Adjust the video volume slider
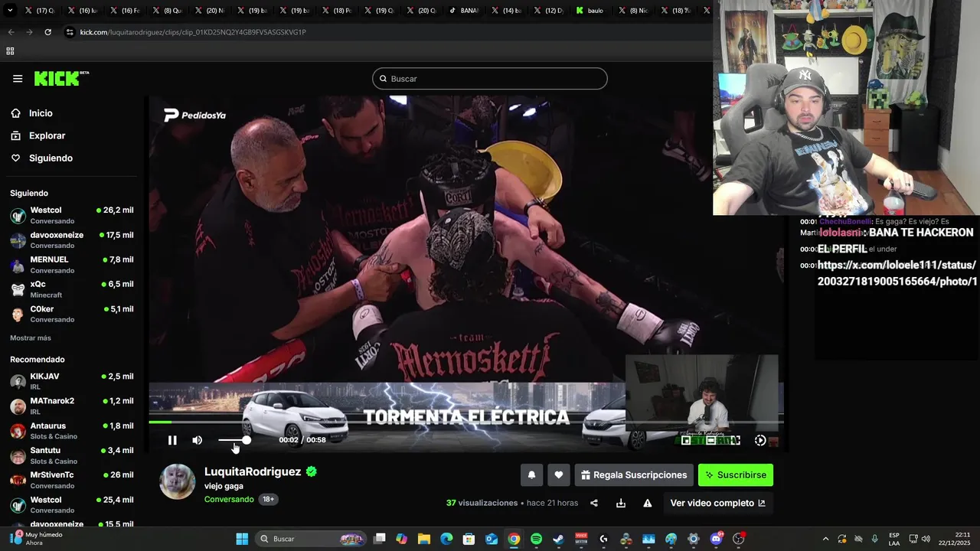This screenshot has height=551, width=980. click(234, 440)
